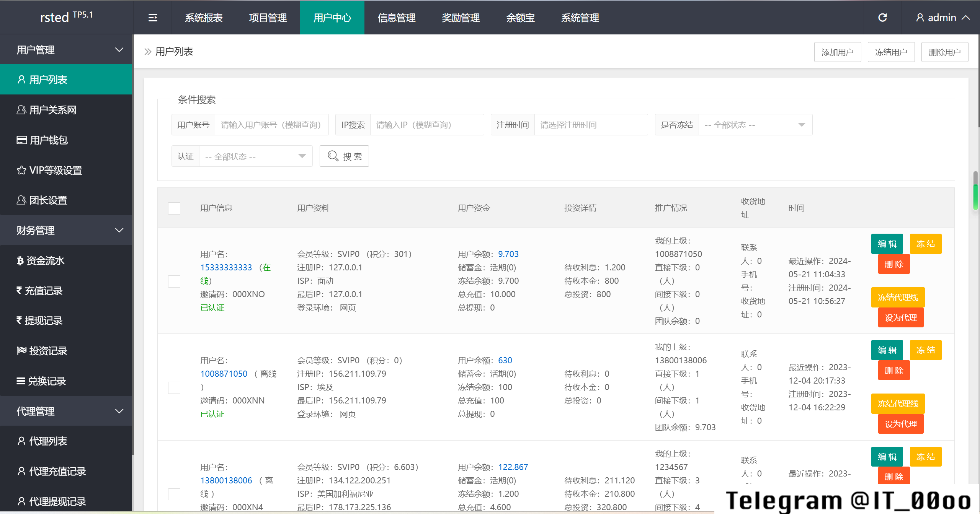This screenshot has width=980, height=514.
Task: Collapse the sidebar with the hamburger icon
Action: [x=153, y=18]
